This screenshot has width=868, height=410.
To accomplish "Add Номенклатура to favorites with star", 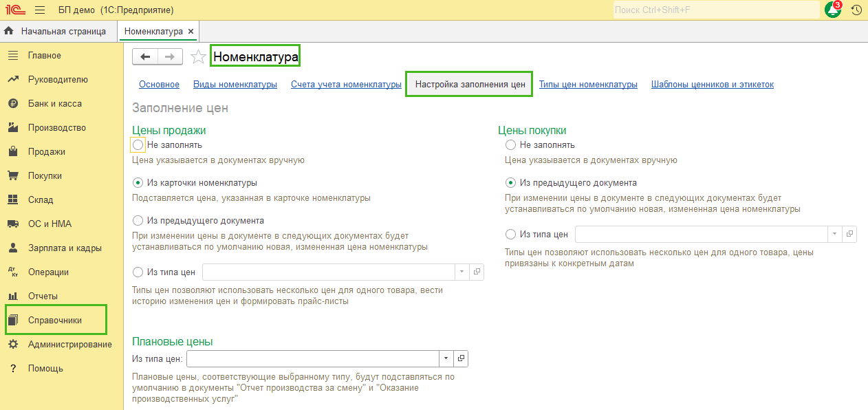I will 198,57.
